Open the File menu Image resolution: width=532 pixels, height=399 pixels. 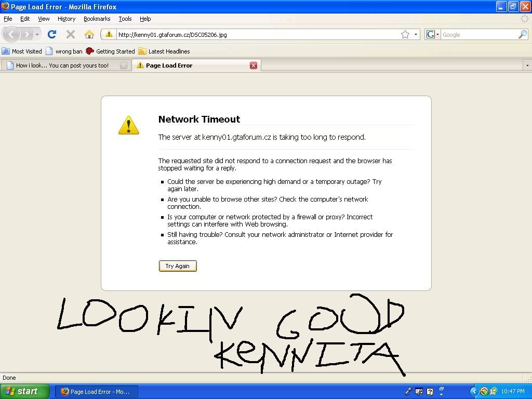tap(8, 19)
